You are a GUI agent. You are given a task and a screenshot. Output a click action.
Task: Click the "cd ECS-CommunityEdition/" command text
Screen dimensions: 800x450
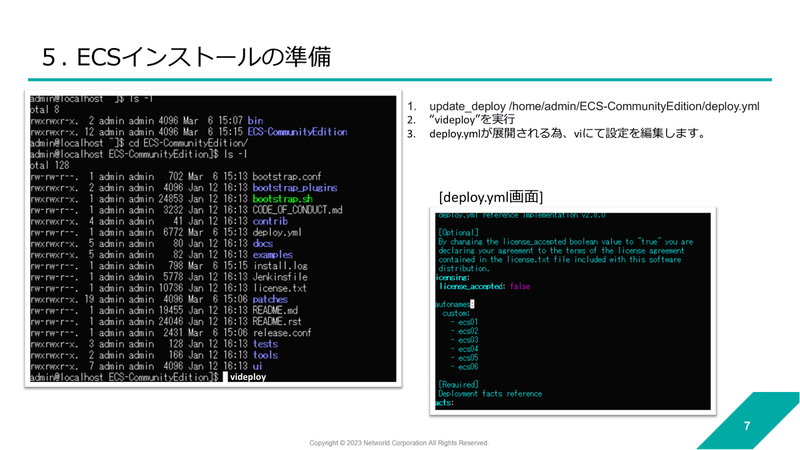[188, 143]
